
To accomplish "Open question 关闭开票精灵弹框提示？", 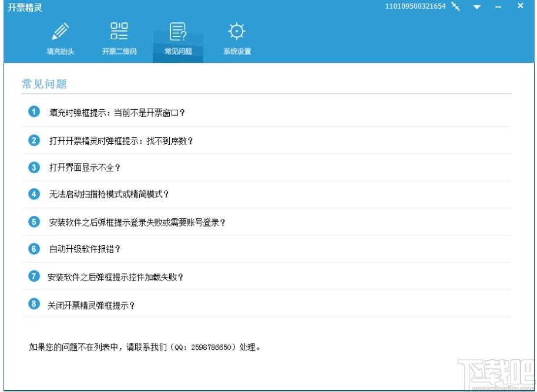I will click(90, 306).
